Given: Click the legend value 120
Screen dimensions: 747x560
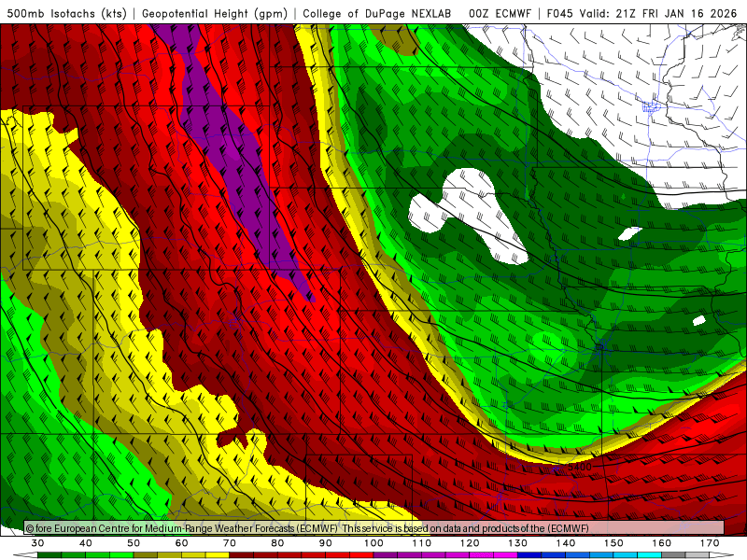Looking at the screenshot, I should click(x=470, y=543).
